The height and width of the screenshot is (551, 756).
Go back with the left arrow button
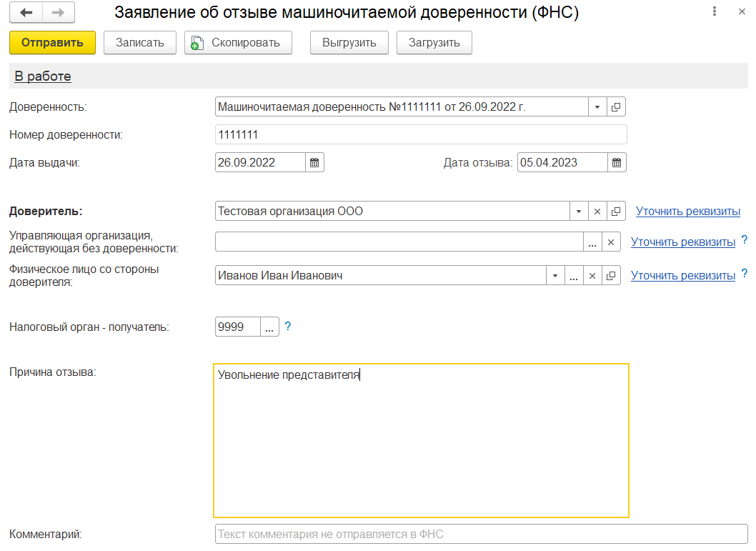pos(26,13)
